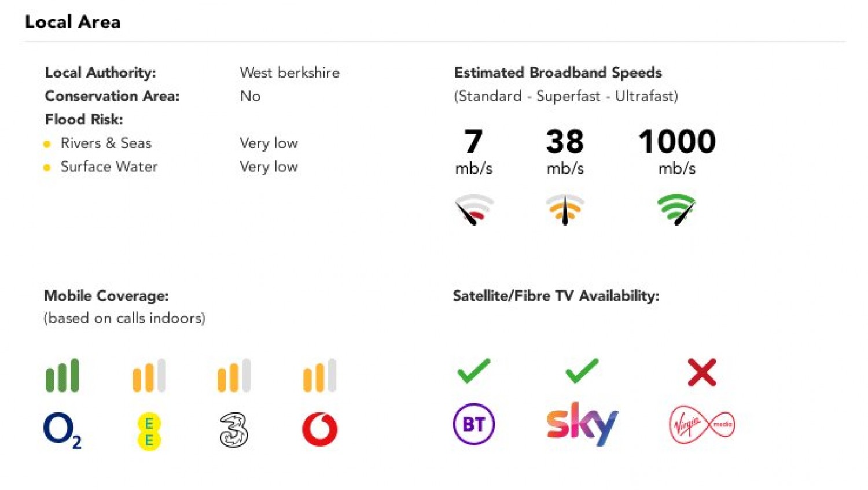Click the Vodafone logo

(x=320, y=429)
